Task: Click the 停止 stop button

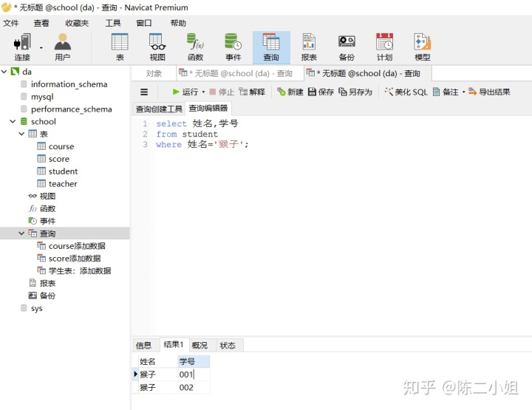Action: [222, 92]
